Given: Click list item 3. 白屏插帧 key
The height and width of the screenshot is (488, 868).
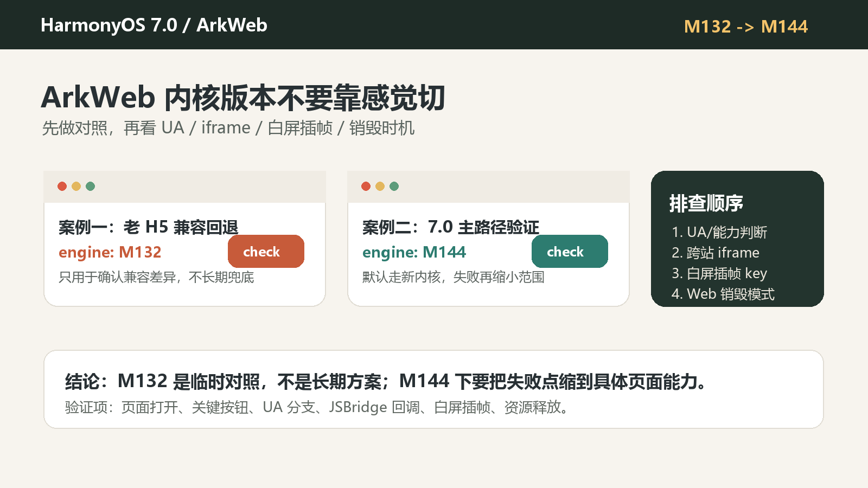Looking at the screenshot, I should click(x=719, y=273).
